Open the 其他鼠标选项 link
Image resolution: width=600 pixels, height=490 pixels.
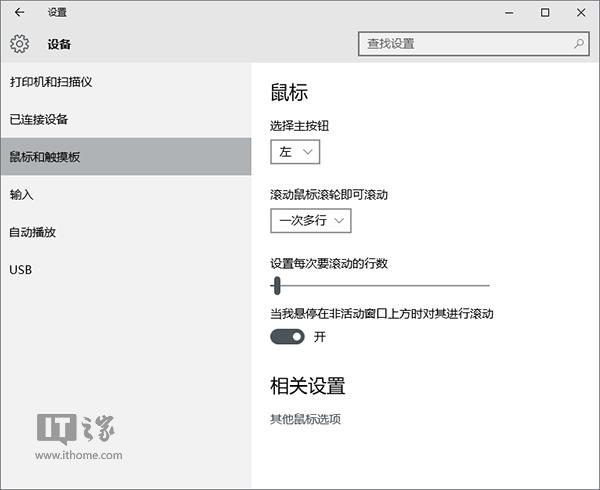click(306, 419)
